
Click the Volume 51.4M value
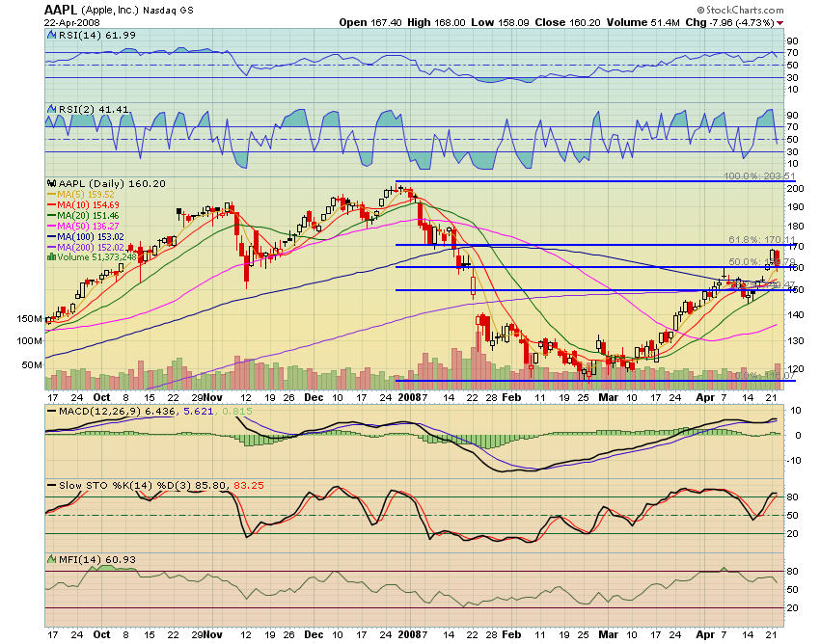click(x=642, y=22)
